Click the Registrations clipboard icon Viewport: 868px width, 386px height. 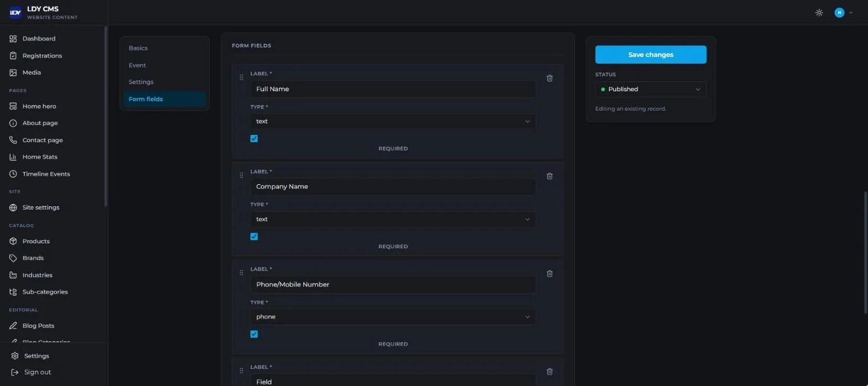pos(13,56)
